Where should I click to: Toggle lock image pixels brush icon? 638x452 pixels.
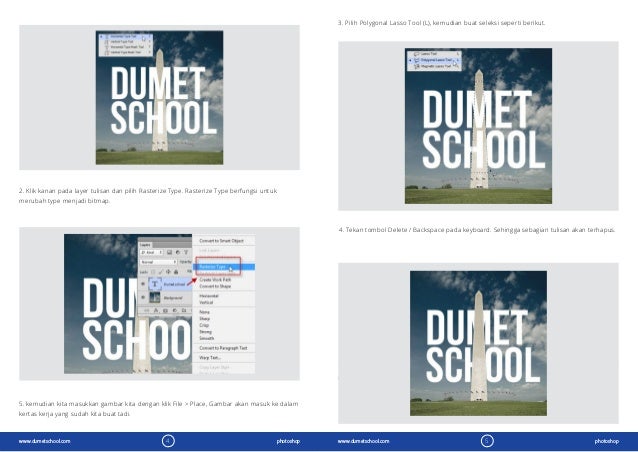161,271
